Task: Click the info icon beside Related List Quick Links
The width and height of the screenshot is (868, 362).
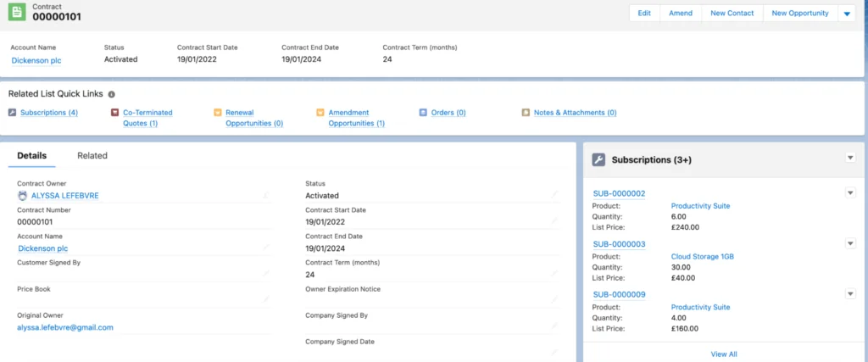Action: 111,95
